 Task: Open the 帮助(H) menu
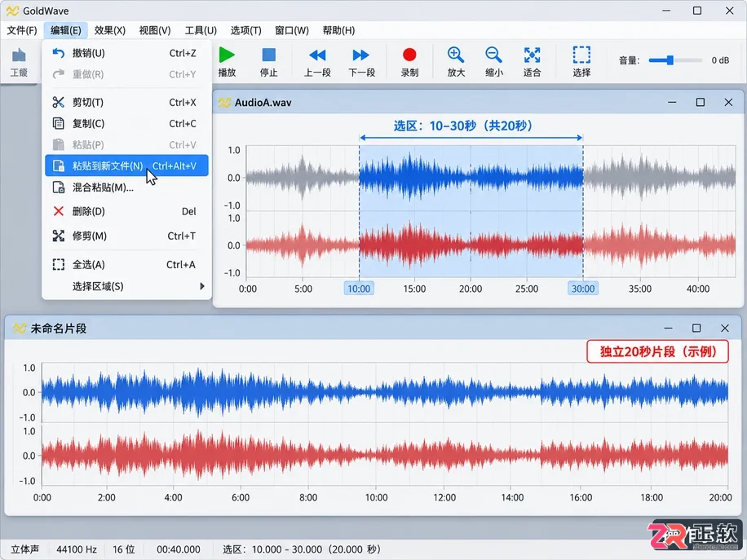tap(338, 30)
